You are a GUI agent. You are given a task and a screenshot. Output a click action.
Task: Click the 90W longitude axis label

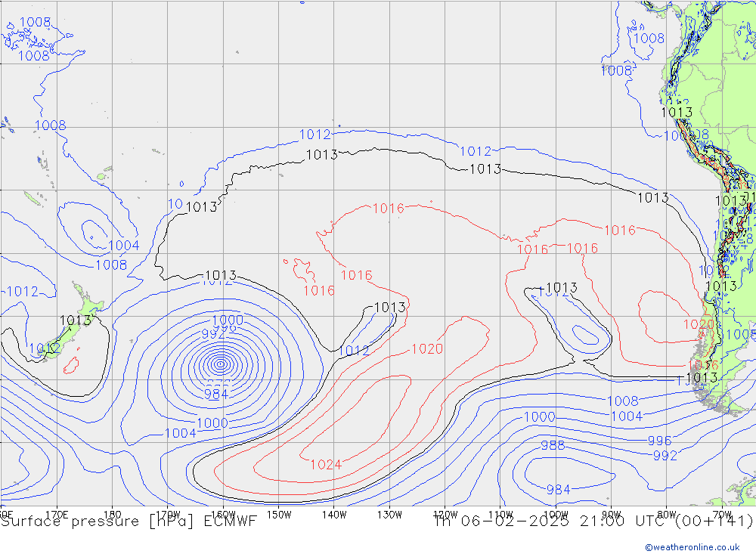click(x=611, y=514)
